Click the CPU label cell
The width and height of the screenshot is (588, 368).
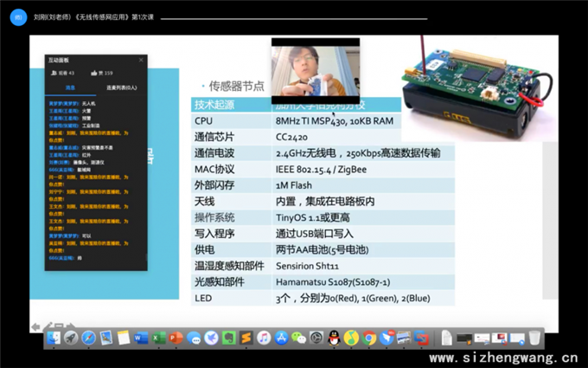click(x=232, y=121)
